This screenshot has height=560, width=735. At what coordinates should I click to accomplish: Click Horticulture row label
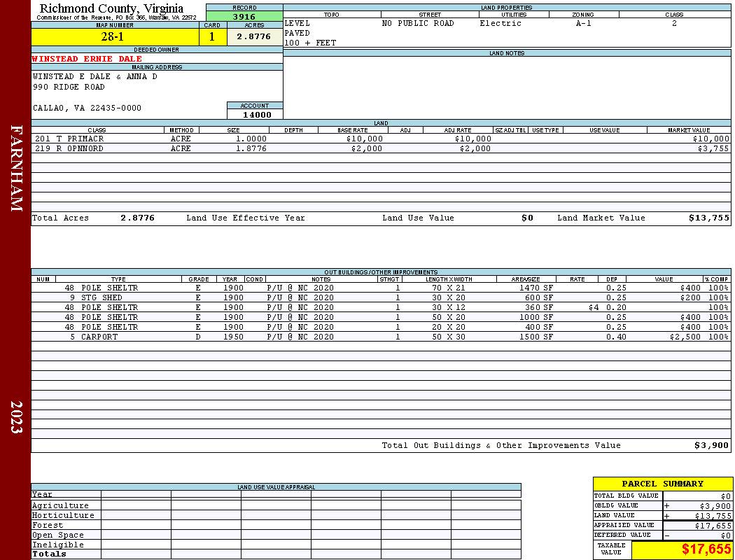[63, 515]
